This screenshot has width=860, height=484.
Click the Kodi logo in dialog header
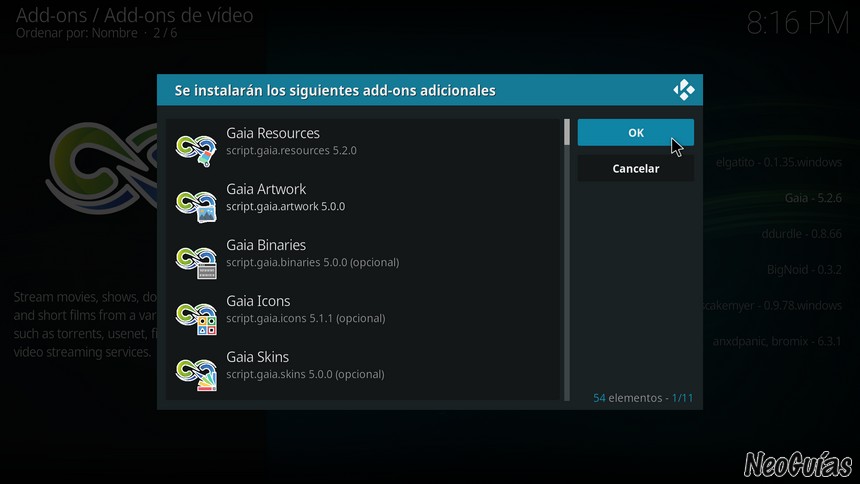684,89
